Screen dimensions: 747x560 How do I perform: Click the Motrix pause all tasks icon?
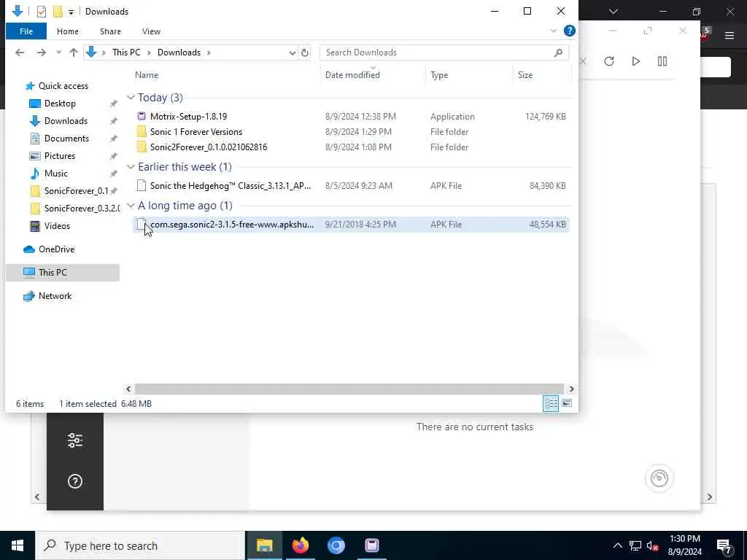click(662, 61)
